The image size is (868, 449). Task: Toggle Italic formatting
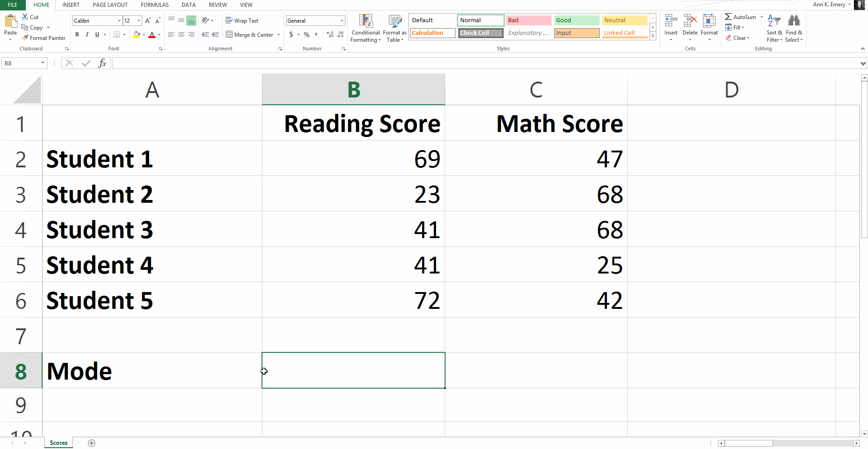(x=87, y=34)
